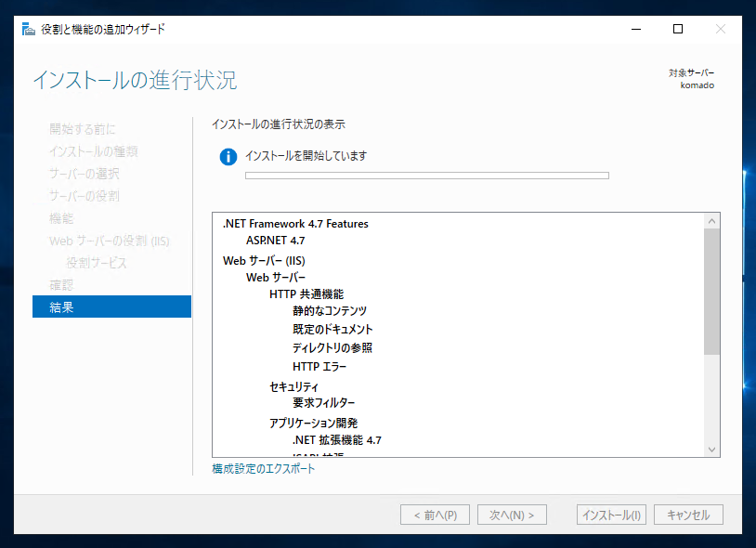
Task: Click ディレクトリの参照 entry
Action: [332, 347]
